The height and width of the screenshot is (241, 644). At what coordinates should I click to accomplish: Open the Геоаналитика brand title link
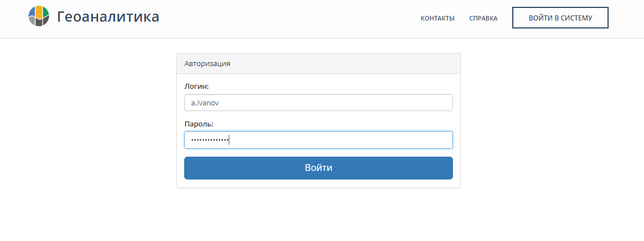[108, 17]
